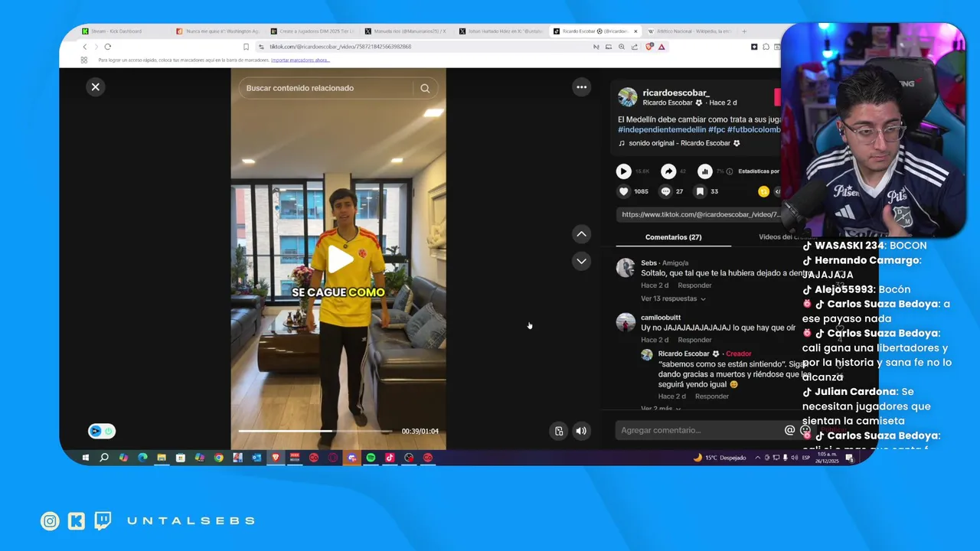Screen dimensions: 980x551
Task: Click the yellow repost icon
Action: [763, 191]
